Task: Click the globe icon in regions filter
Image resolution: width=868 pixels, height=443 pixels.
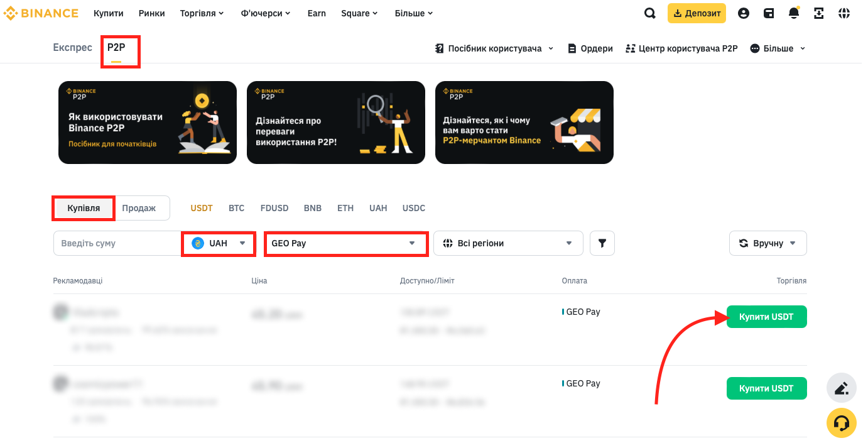Action: pos(448,243)
